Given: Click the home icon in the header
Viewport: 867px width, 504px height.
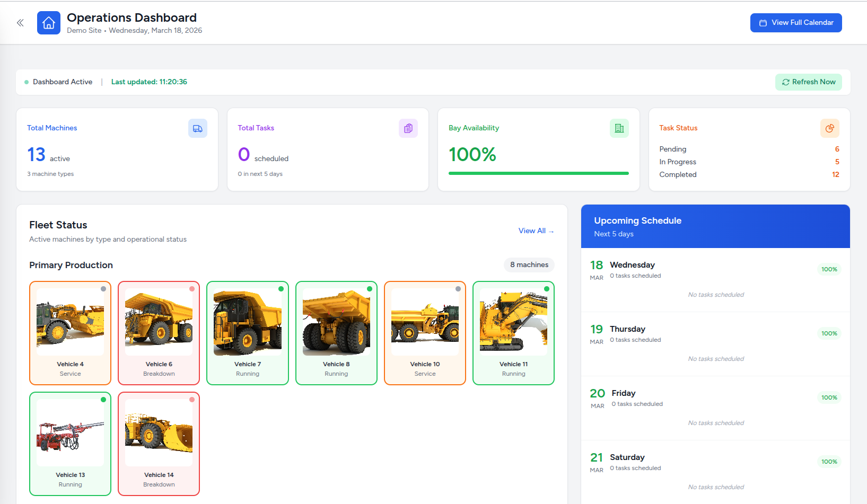Looking at the screenshot, I should click(x=48, y=22).
